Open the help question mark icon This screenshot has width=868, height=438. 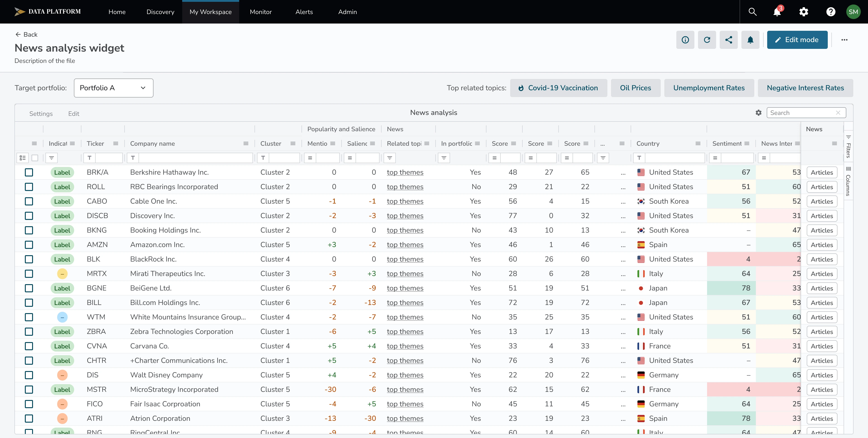(x=831, y=12)
